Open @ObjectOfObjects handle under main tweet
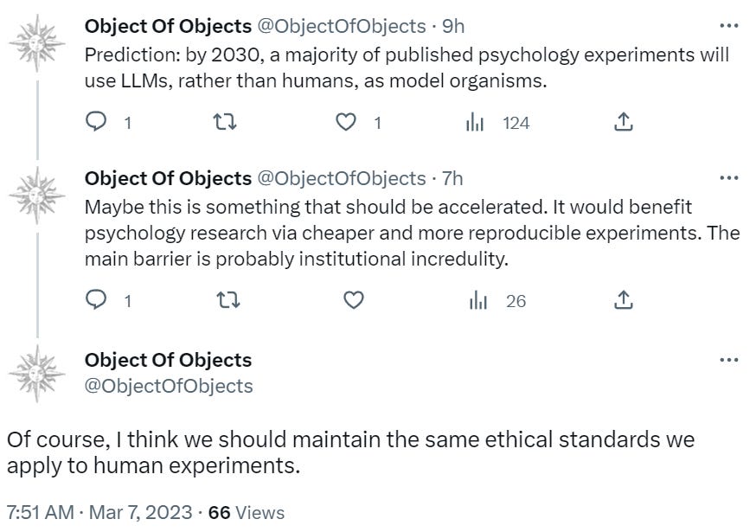Viewport: 756px width, 532px height. point(169,386)
